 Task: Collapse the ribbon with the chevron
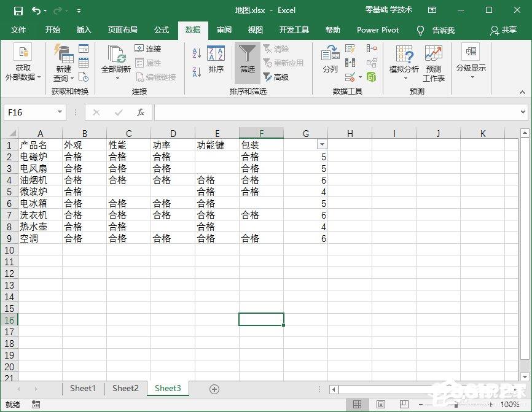click(x=523, y=92)
